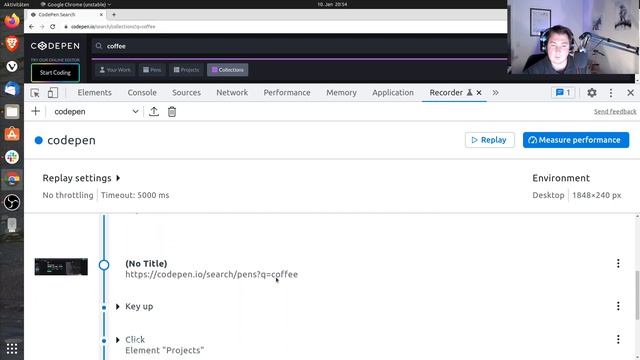This screenshot has height=360, width=640.
Task: Show applications grid in dock
Action: tap(12, 349)
